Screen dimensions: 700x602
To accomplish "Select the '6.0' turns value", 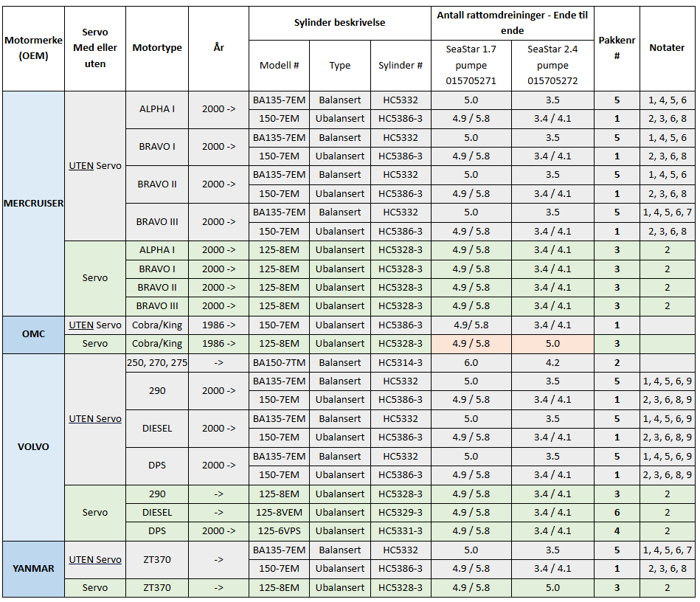I will coord(471,363).
